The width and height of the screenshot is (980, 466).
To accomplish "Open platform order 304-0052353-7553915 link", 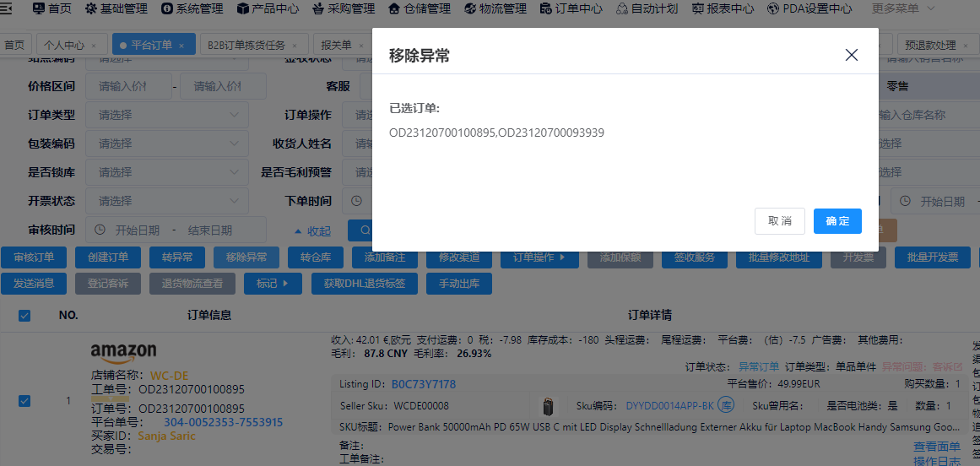I will [x=223, y=421].
